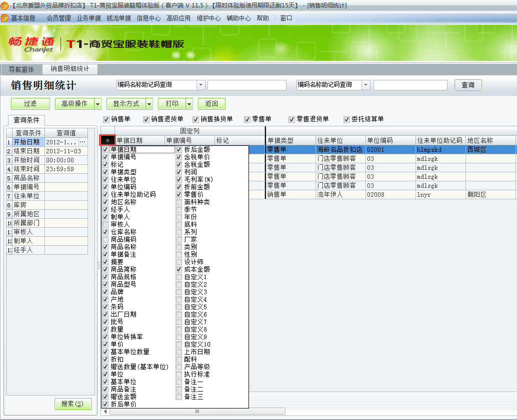Viewport: 517px width, 420px height.
Task: Click the 搜索(S) search button
Action: [x=73, y=404]
